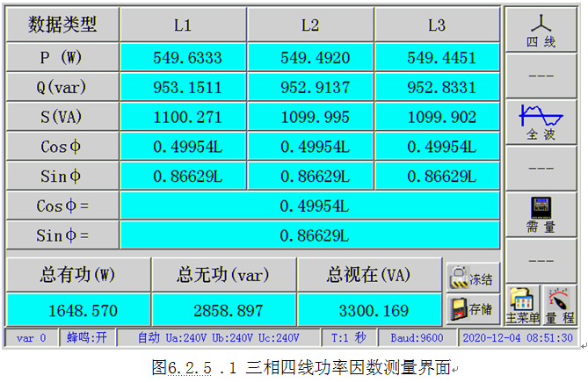Click the S(VA) row label

(x=62, y=117)
